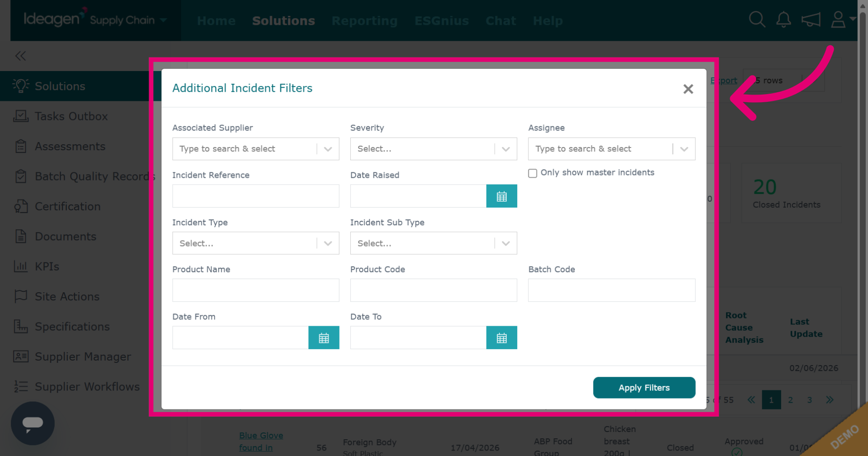The image size is (868, 456).
Task: Click the Batch Quality Records icon
Action: coord(21,176)
